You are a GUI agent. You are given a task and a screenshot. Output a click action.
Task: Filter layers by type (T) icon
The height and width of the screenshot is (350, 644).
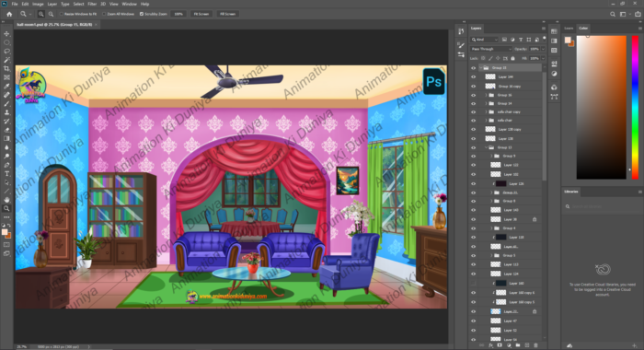pos(521,40)
